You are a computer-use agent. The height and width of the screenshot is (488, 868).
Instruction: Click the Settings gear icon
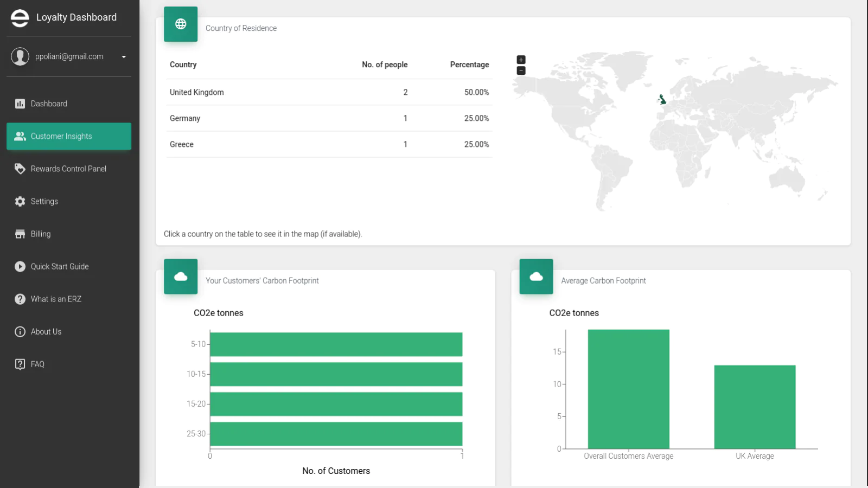pos(20,201)
